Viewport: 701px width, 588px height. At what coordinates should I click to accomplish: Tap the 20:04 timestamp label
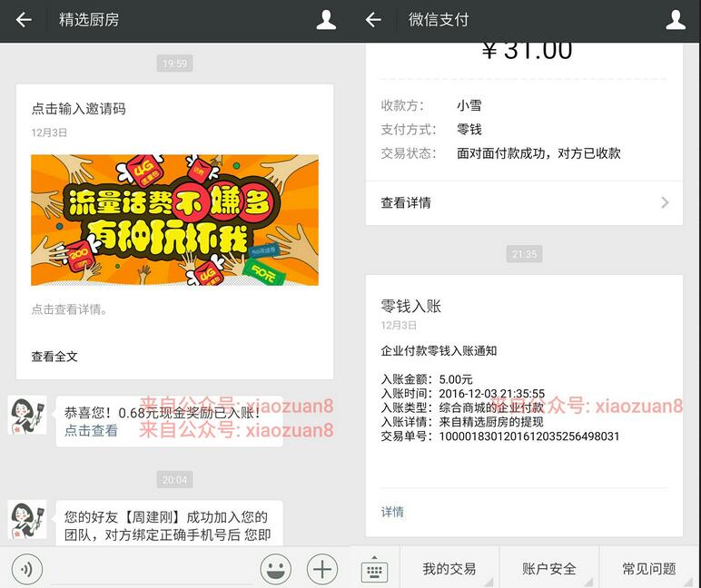[175, 479]
